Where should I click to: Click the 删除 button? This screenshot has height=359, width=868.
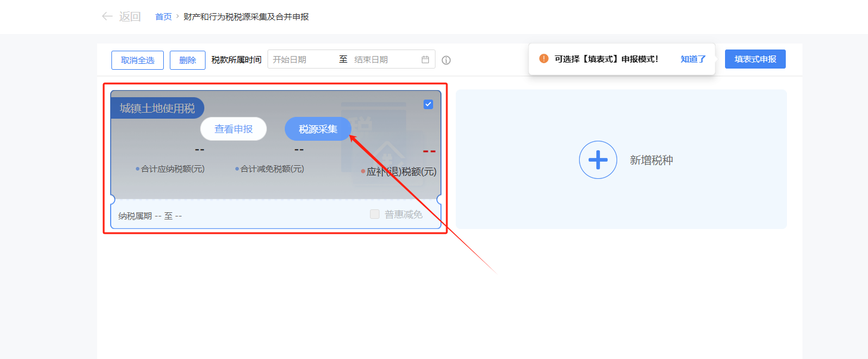pos(187,60)
